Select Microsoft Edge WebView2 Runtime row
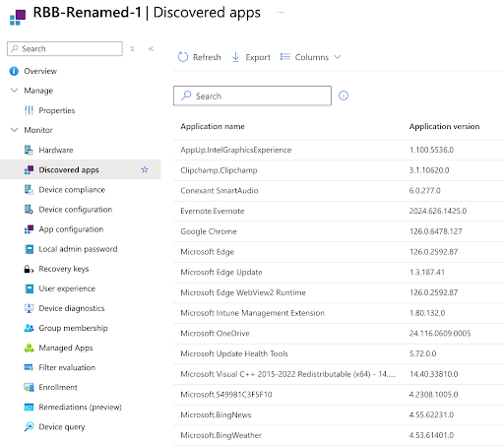 coord(339,292)
